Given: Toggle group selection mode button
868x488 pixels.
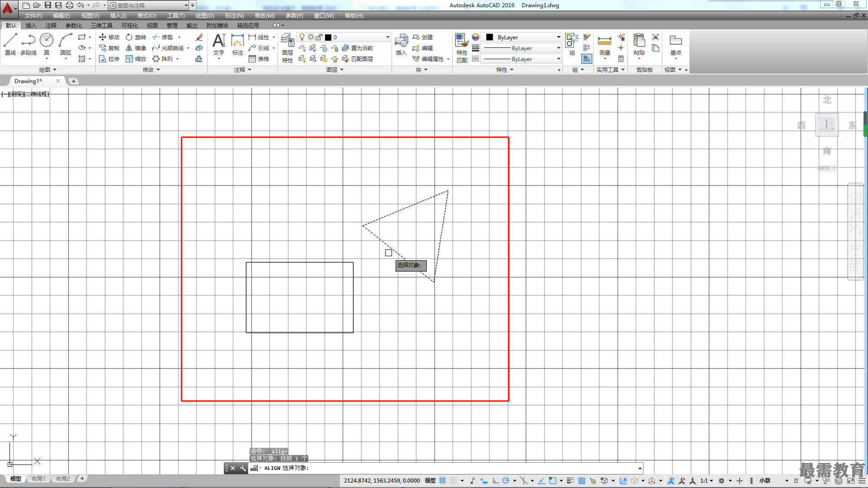Looking at the screenshot, I should [x=586, y=59].
